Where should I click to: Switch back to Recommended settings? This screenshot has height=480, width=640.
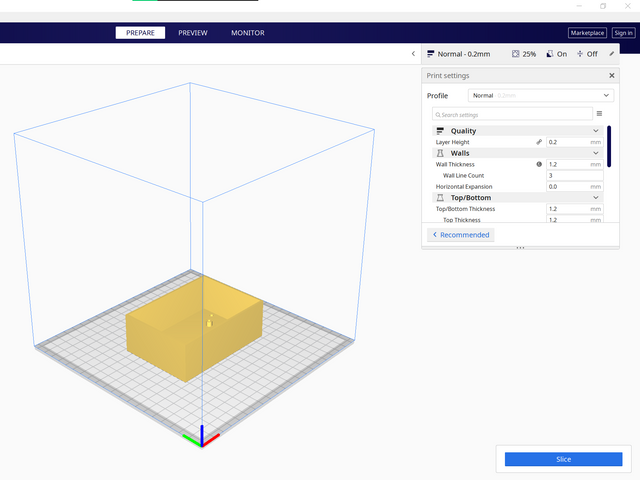pos(461,234)
